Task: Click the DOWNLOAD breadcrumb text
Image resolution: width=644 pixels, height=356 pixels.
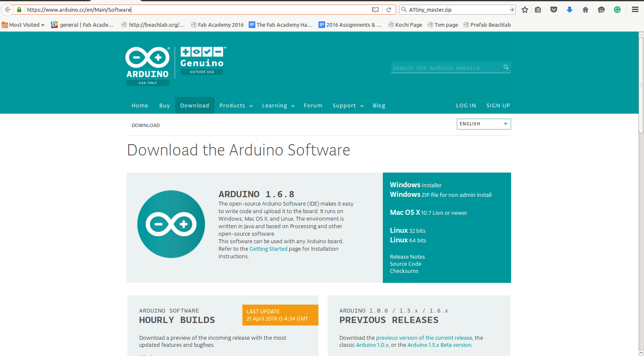Action: 145,125
